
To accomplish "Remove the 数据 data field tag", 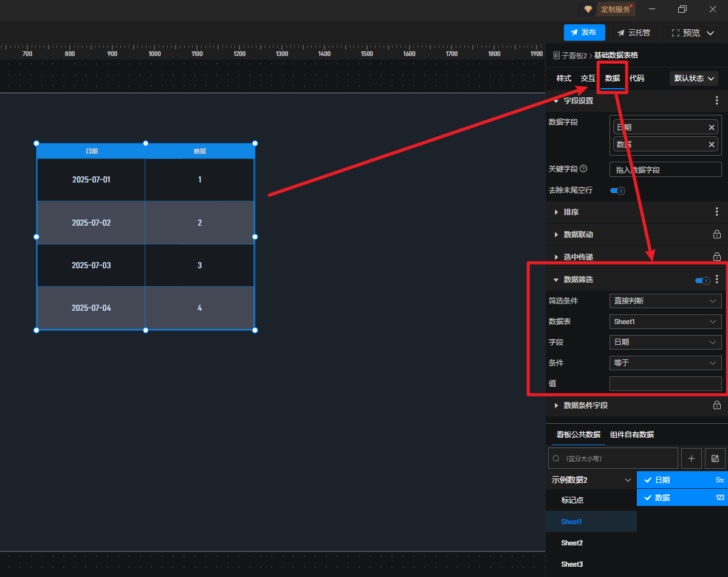I will [x=712, y=144].
